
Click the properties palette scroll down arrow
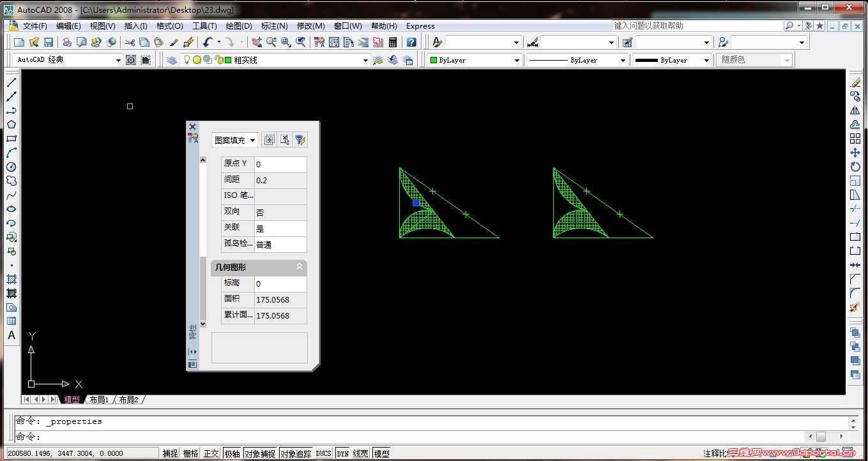203,324
